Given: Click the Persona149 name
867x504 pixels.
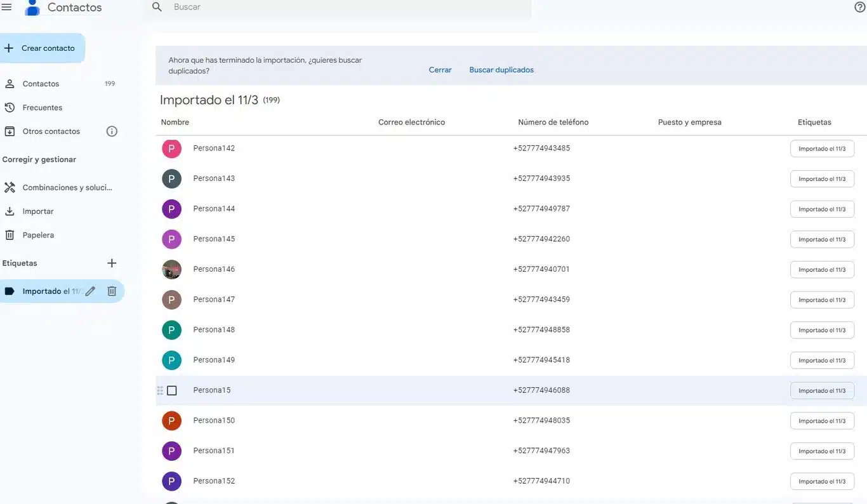Looking at the screenshot, I should point(214,360).
